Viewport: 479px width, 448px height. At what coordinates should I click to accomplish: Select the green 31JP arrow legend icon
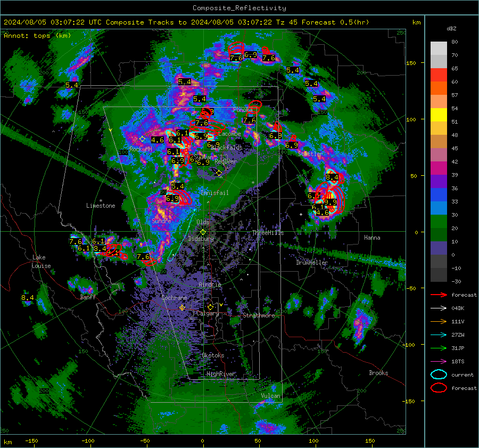pyautogui.click(x=439, y=348)
